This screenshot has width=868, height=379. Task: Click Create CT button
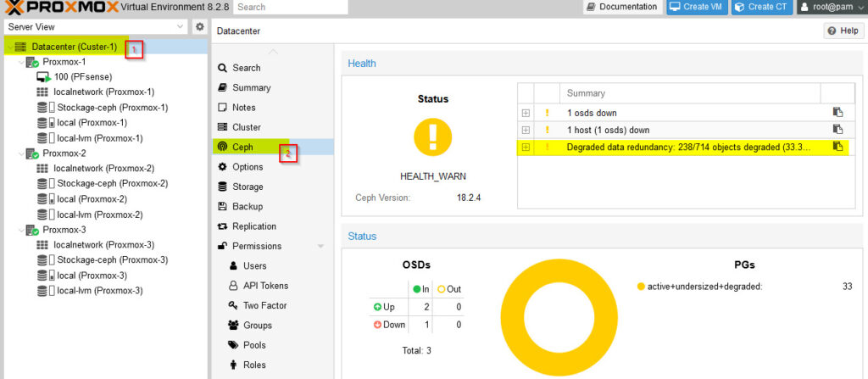[762, 7]
